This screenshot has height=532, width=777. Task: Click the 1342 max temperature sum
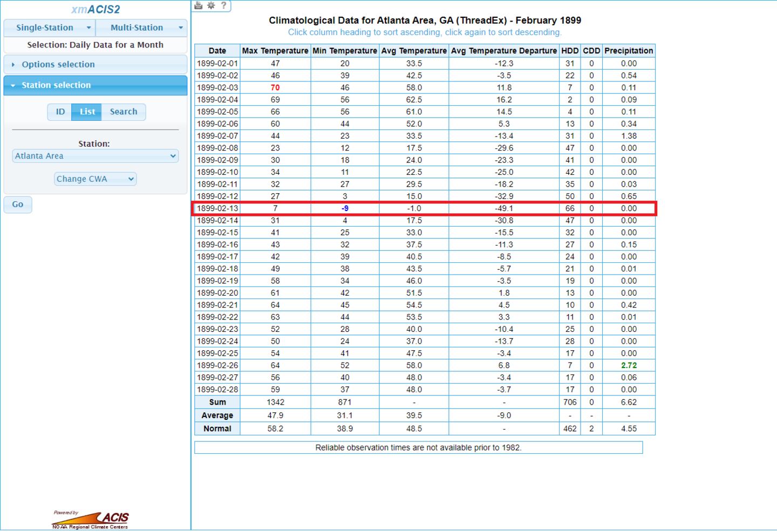(x=275, y=403)
